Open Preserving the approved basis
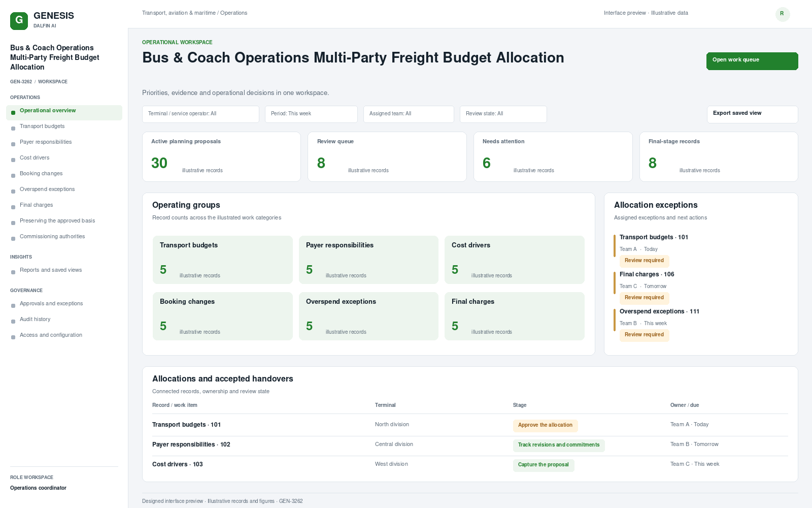 (x=64, y=223)
